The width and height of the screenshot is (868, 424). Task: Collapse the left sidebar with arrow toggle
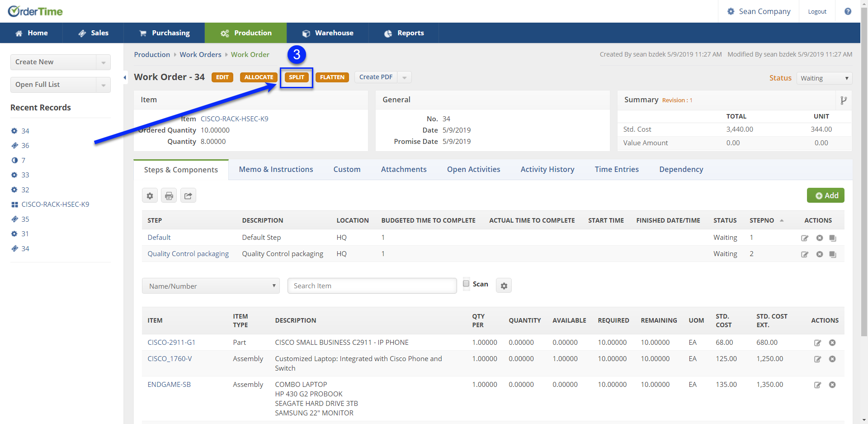point(125,77)
